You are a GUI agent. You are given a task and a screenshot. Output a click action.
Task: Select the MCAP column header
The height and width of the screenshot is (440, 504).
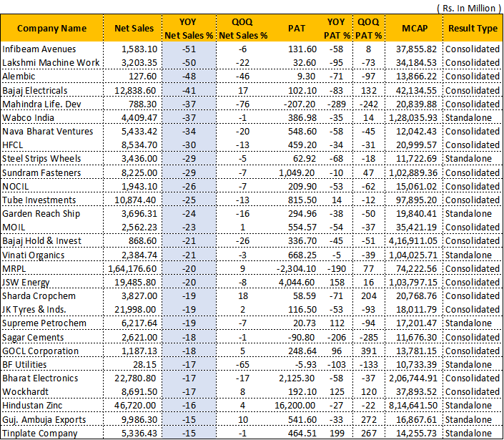(415, 29)
